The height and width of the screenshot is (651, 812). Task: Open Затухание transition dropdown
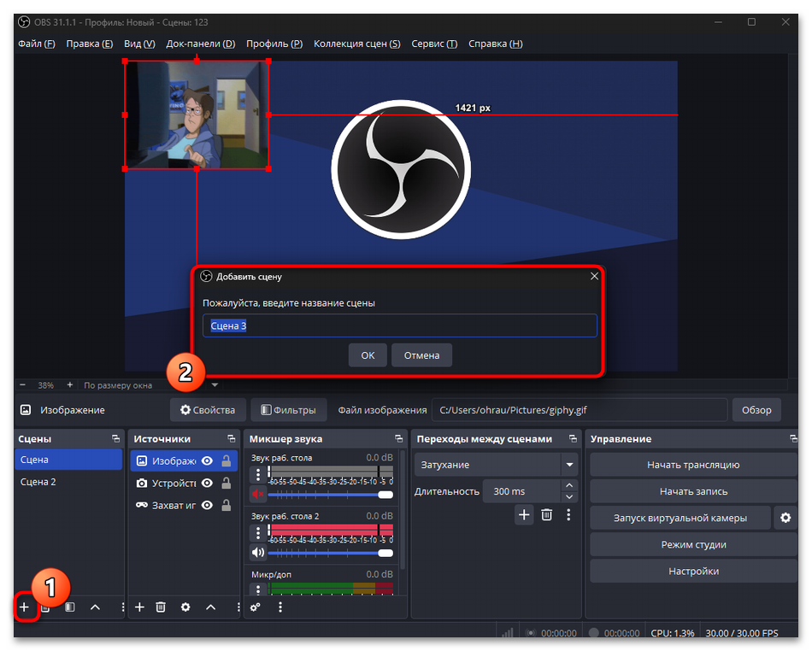[496, 465]
